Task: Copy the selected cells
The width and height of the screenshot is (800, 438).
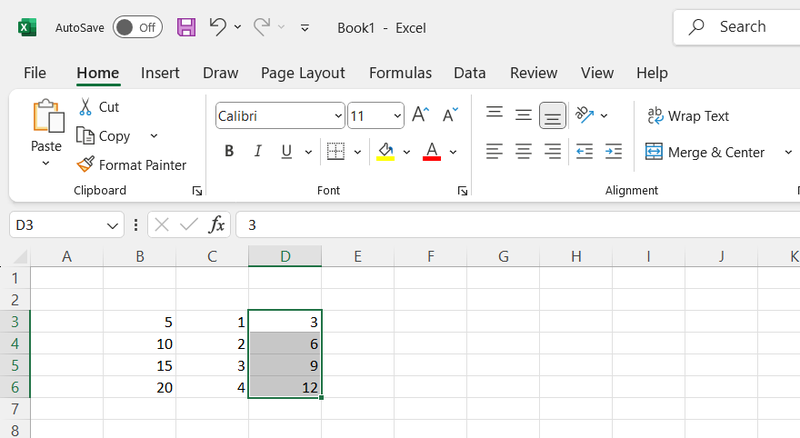Action: tap(104, 136)
